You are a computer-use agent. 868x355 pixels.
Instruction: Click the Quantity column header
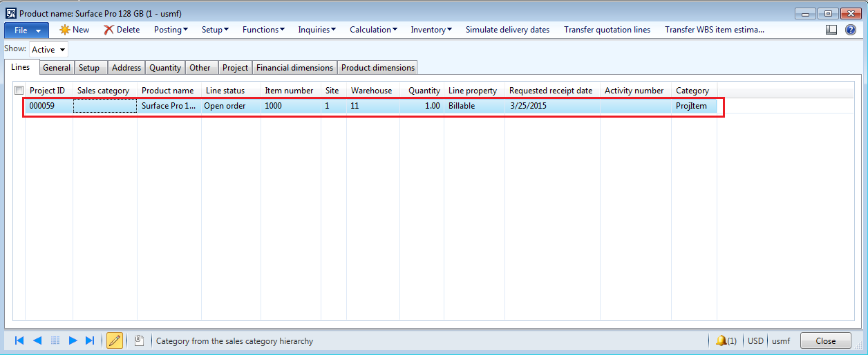coord(422,91)
